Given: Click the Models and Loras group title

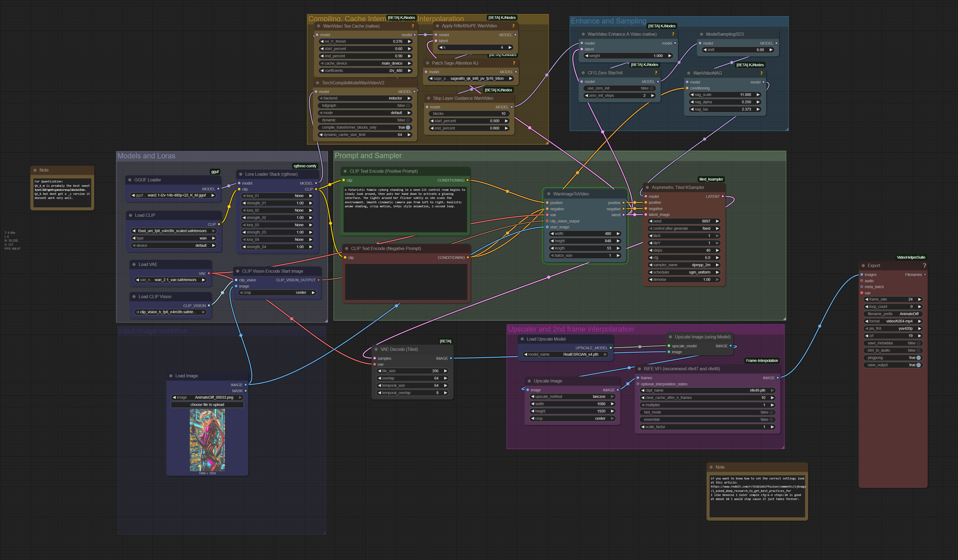Looking at the screenshot, I should (x=146, y=156).
